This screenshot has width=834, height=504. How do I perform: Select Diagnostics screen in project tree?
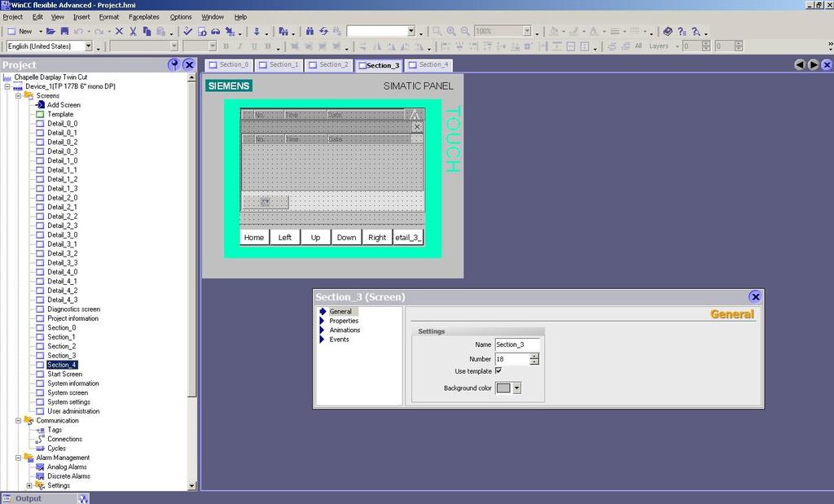tap(73, 309)
